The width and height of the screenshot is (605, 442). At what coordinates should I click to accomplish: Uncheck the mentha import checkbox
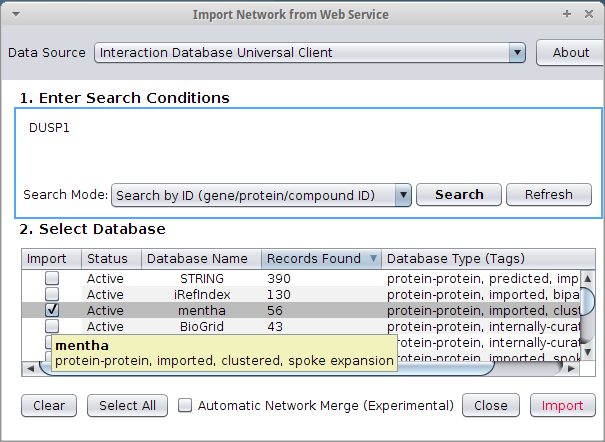52,310
